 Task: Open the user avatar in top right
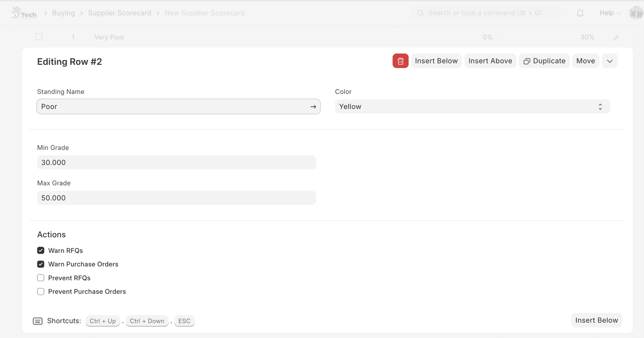click(x=636, y=13)
